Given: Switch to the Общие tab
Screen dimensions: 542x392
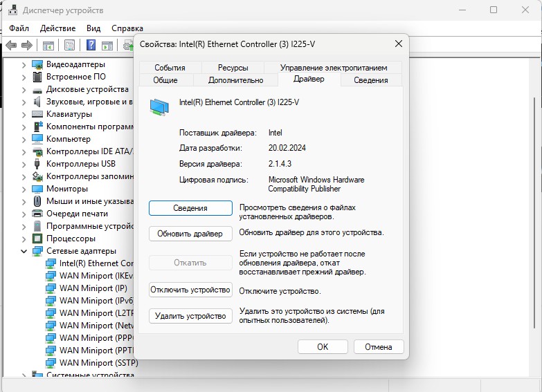Looking at the screenshot, I should [x=165, y=80].
